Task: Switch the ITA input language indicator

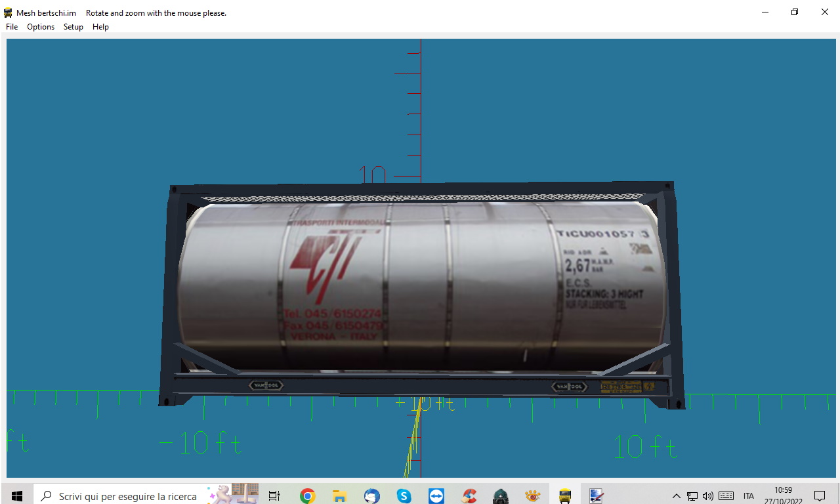Action: (749, 496)
